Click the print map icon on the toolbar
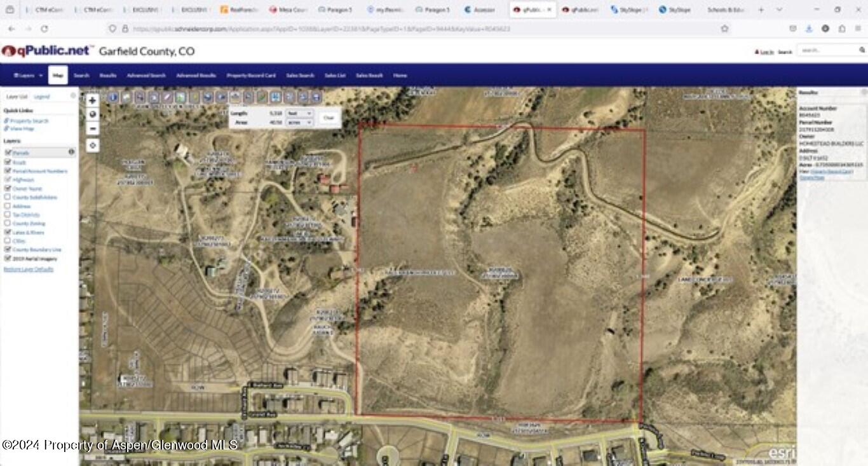This screenshot has height=466, width=868. pyautogui.click(x=315, y=97)
